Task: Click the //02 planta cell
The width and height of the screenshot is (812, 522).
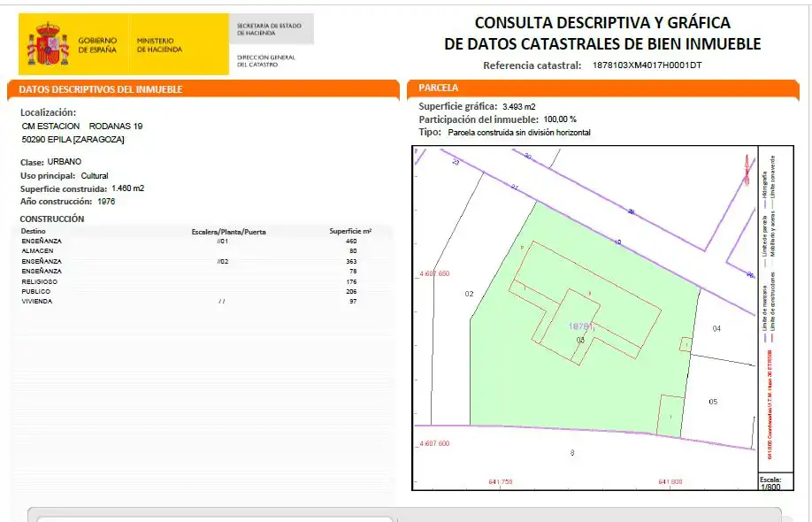Action: [223, 262]
